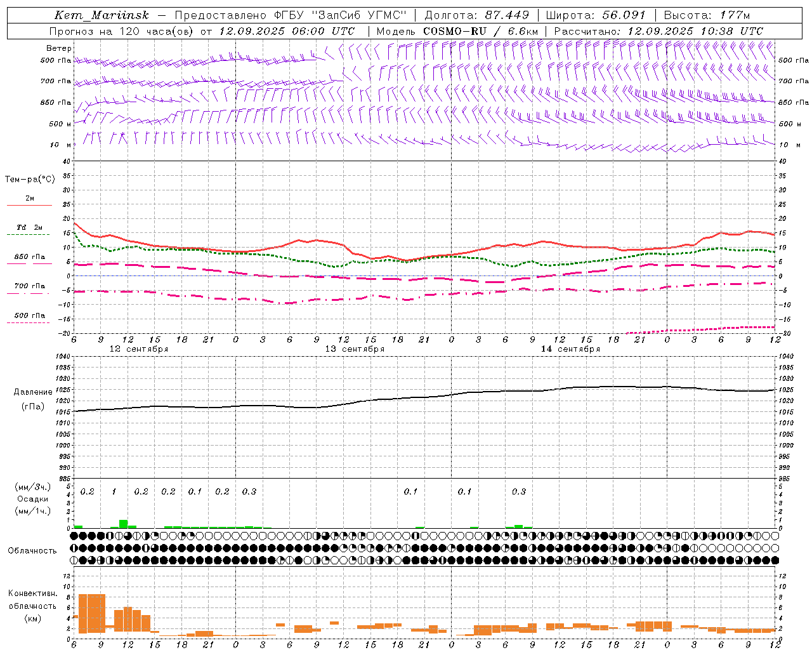812x650 pixels.
Task: Click the "12 сентября" date label
Action: 139,349
